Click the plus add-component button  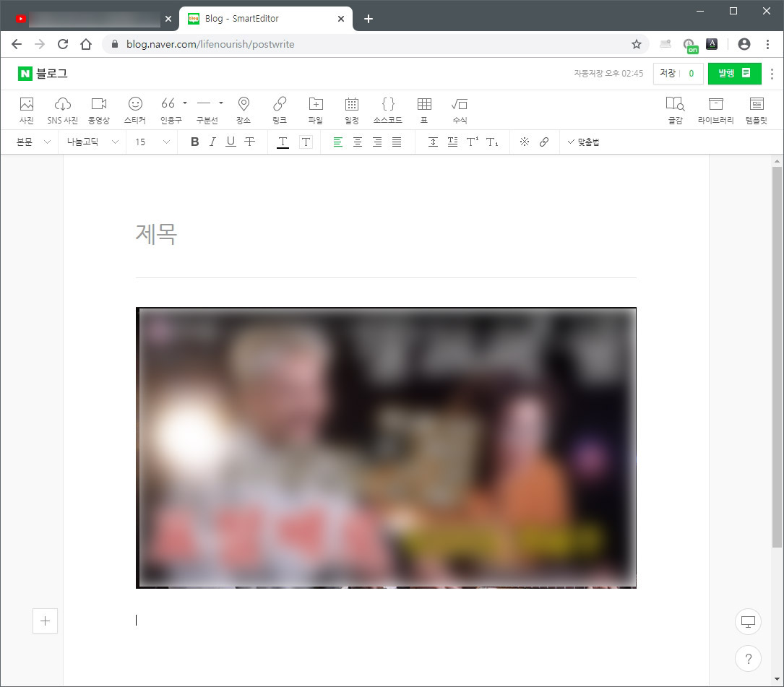coord(45,621)
